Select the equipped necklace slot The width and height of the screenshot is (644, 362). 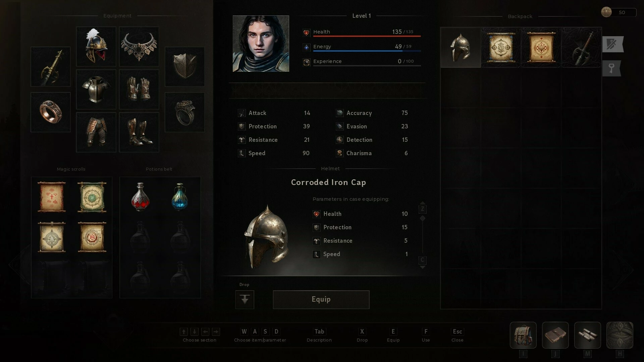click(x=139, y=47)
